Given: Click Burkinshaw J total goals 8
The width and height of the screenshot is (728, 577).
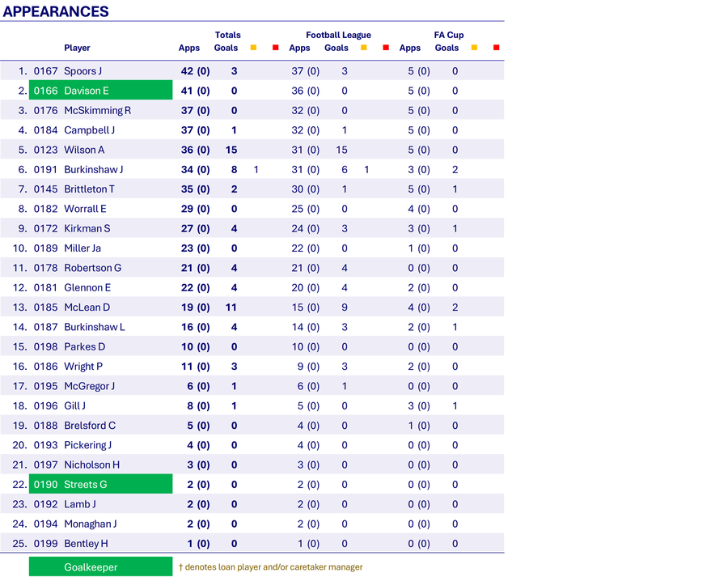Looking at the screenshot, I should pos(234,170).
